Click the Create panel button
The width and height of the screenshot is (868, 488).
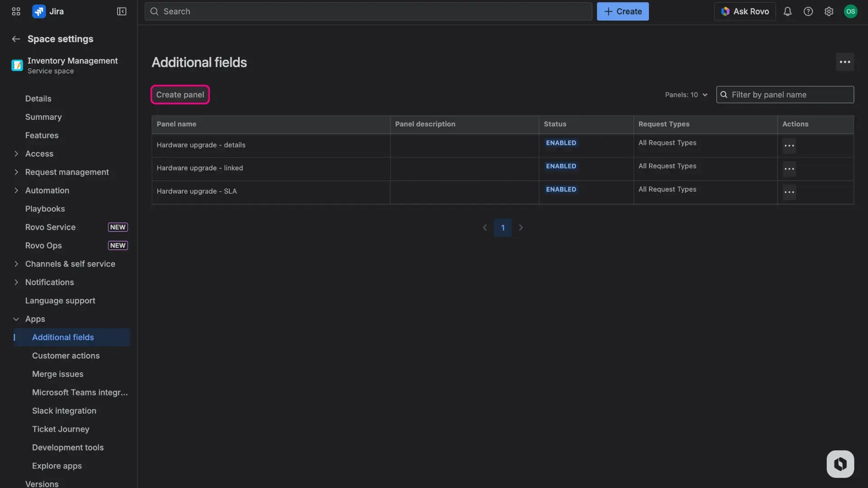tap(180, 94)
